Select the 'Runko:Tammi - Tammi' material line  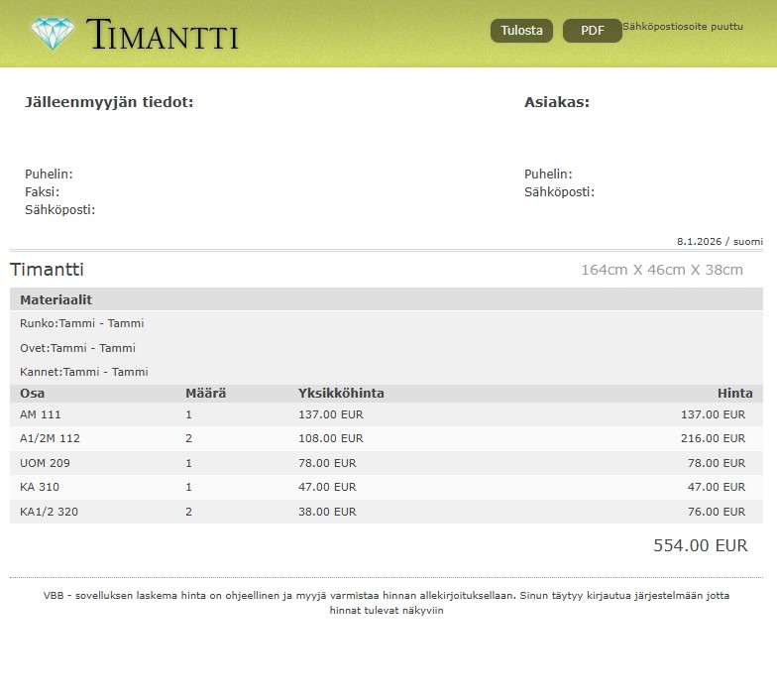tap(82, 323)
